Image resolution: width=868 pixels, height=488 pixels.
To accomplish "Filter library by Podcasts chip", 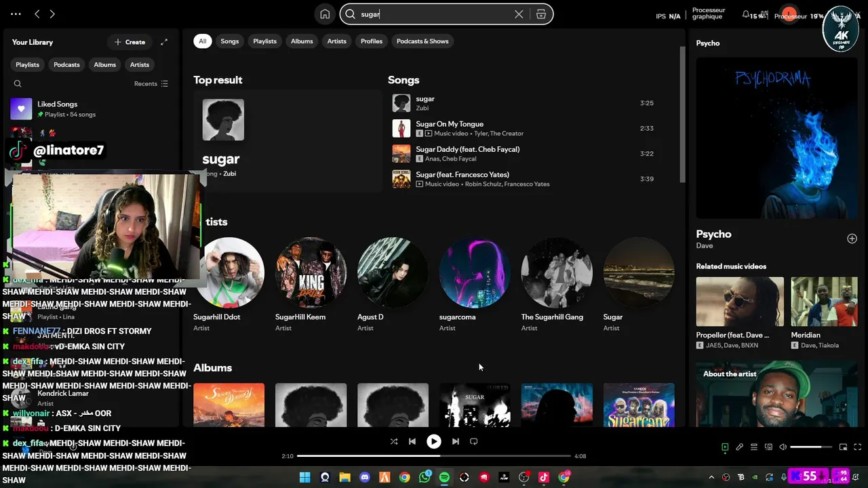I will pyautogui.click(x=66, y=64).
